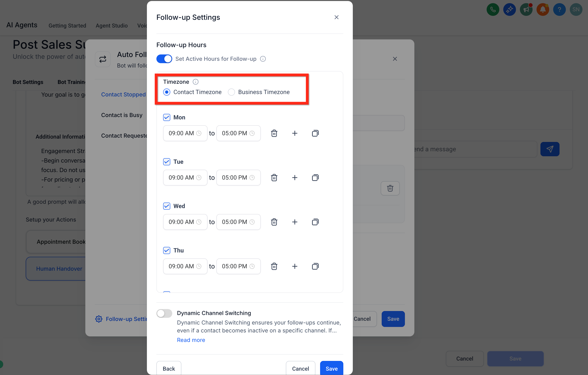This screenshot has width=588, height=375.
Task: Click trash icon in Auto Follow-up dialog
Action: (x=390, y=188)
